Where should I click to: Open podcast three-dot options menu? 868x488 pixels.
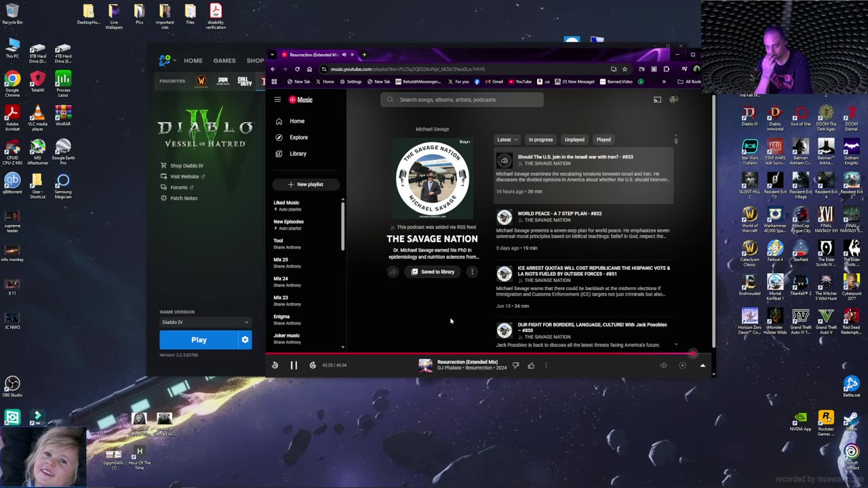pos(472,272)
